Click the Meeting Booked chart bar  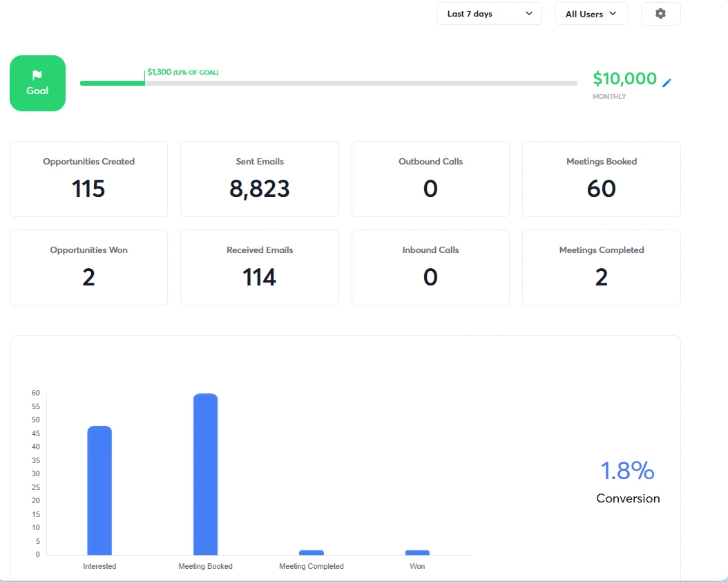[x=206, y=474]
